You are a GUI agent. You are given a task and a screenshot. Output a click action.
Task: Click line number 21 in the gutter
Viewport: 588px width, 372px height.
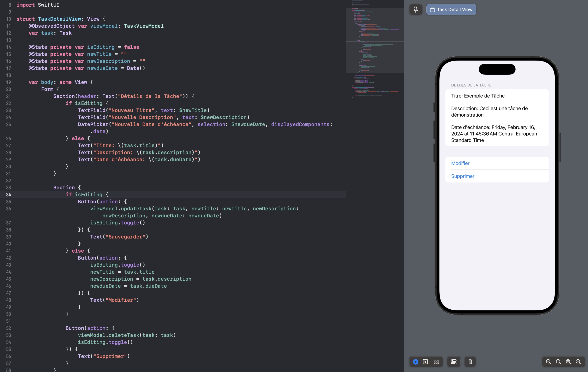[x=8, y=96]
